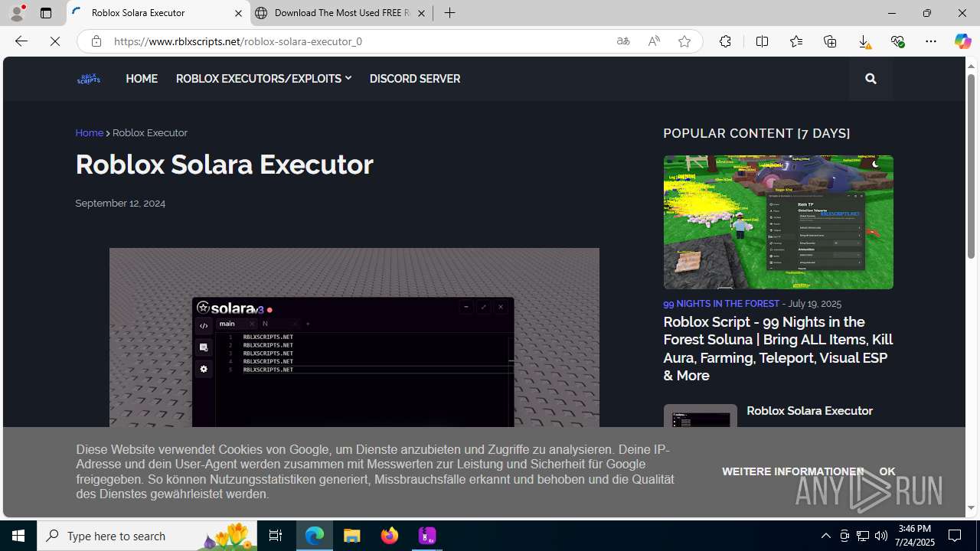Close the Roblox Solara Executor tab
Screen dimensions: 980x551
click(x=238, y=13)
